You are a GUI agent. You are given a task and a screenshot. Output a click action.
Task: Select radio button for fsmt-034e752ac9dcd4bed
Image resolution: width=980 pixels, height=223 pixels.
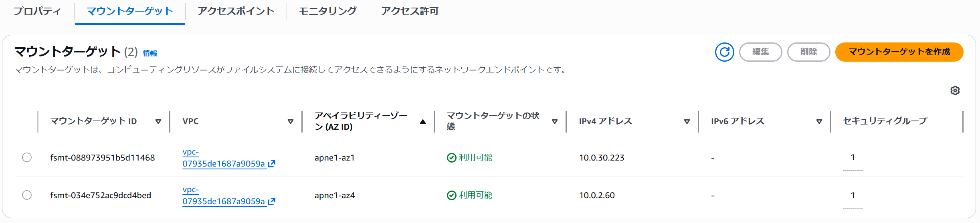(27, 195)
